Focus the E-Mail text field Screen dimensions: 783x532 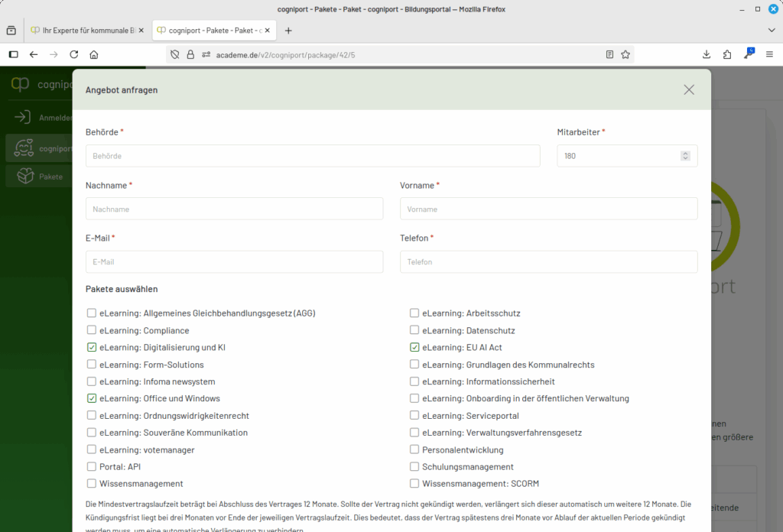coord(234,262)
